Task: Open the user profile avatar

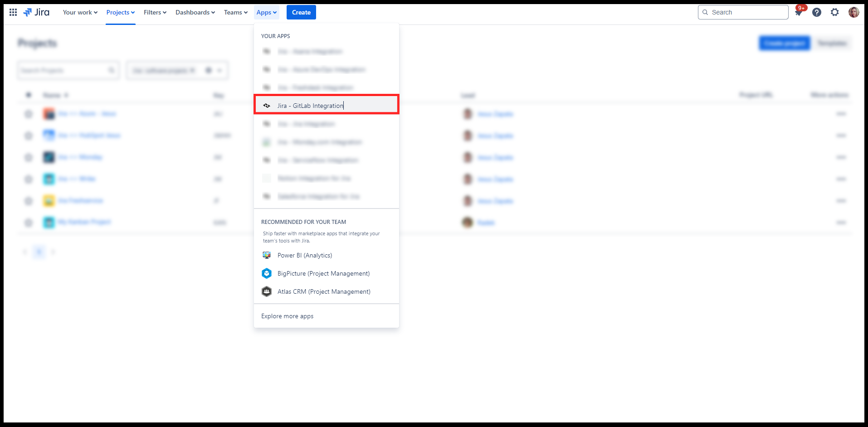Action: pos(853,12)
